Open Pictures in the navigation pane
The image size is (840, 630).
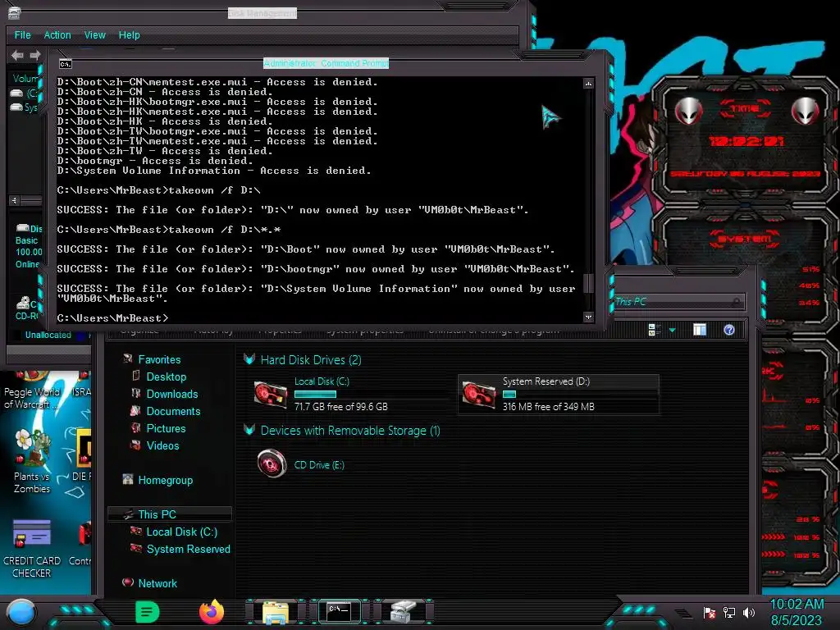click(166, 428)
